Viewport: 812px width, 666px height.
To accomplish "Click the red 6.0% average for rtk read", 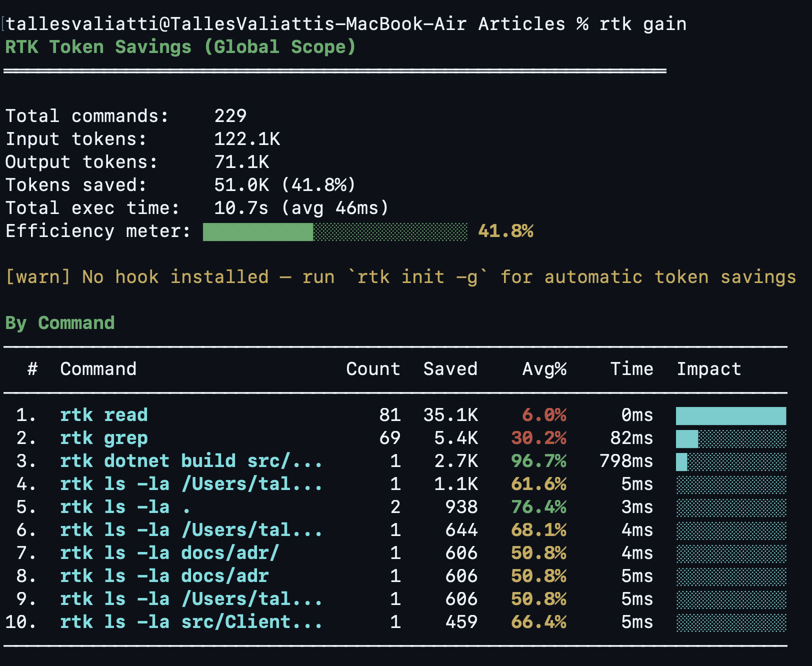I will (544, 415).
